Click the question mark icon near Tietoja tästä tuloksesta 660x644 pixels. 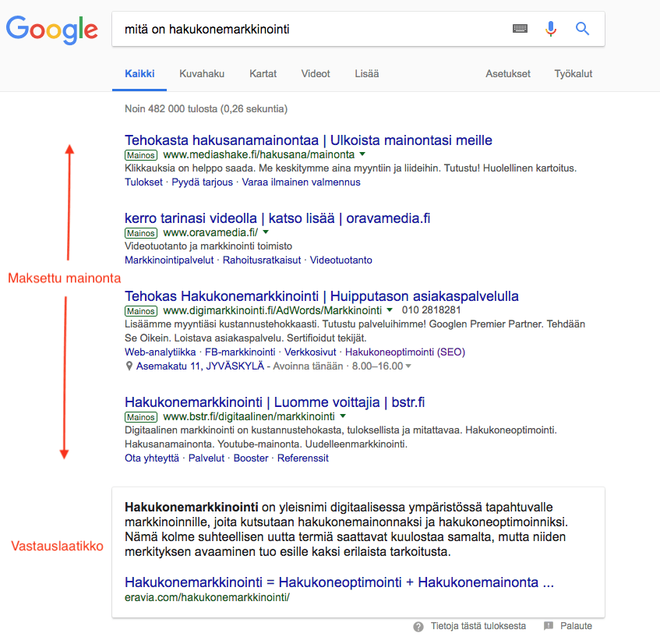418,627
